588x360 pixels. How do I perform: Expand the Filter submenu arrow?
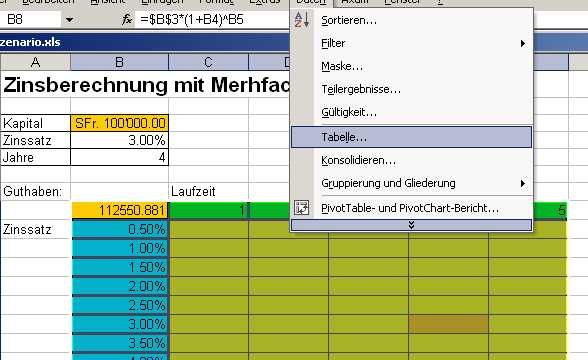coord(523,44)
